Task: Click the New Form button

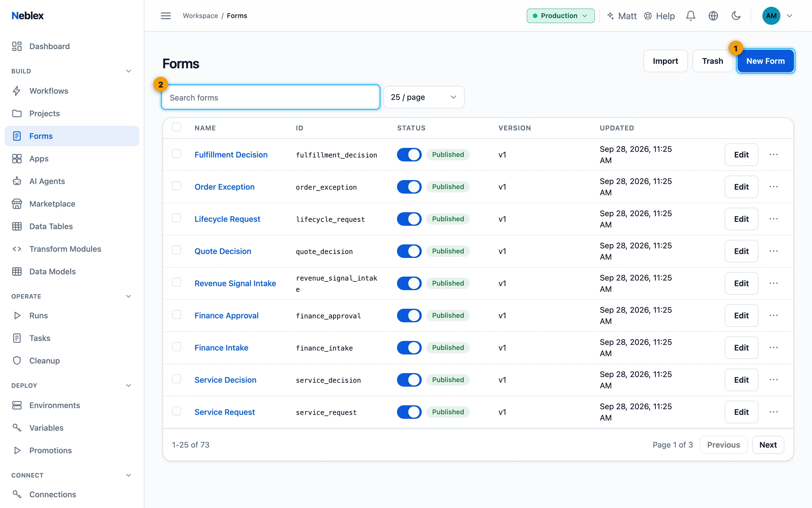Action: click(765, 61)
